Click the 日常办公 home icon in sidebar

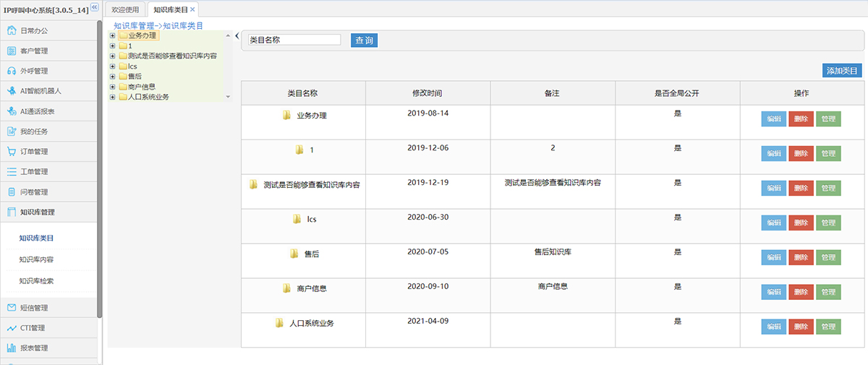[x=12, y=30]
